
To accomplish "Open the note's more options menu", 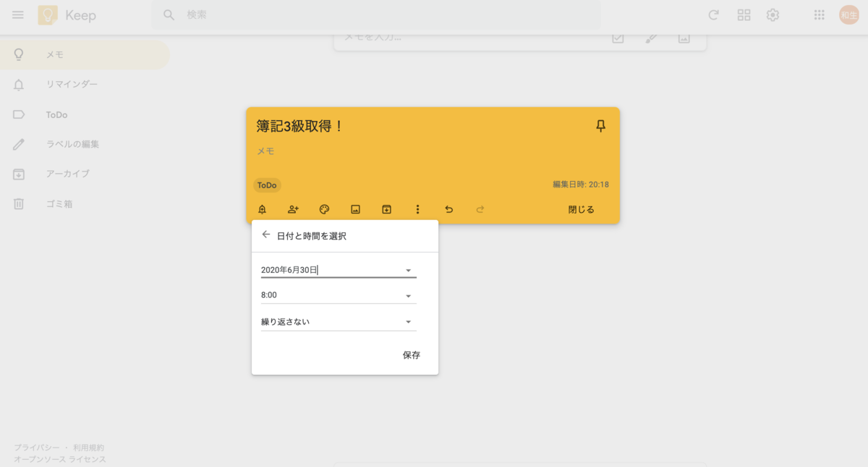I will tap(417, 209).
